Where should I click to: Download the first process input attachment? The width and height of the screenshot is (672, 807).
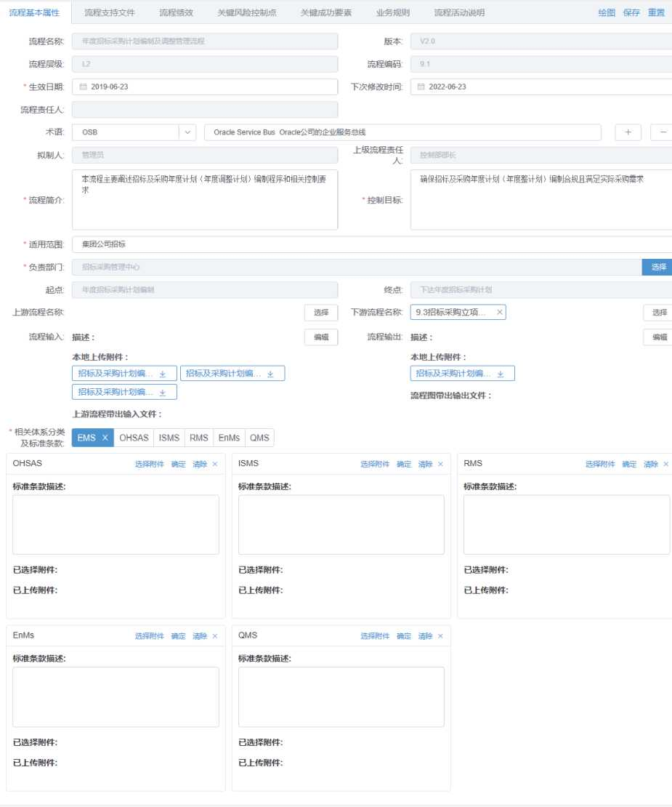click(x=163, y=374)
